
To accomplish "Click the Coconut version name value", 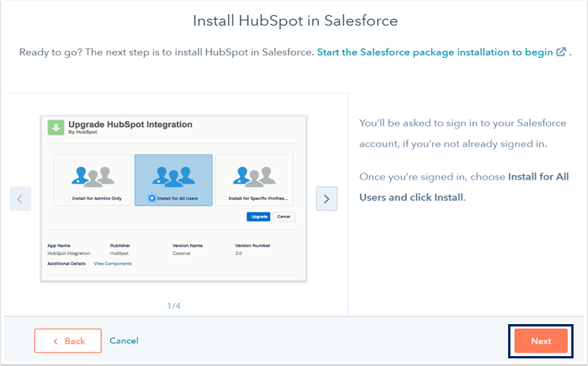I will pyautogui.click(x=182, y=253).
